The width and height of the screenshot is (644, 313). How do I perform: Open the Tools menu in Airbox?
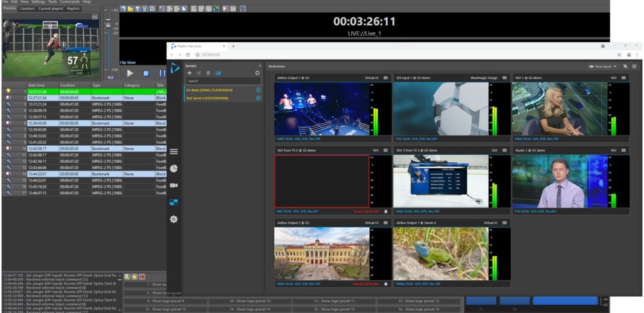pyautogui.click(x=53, y=2)
